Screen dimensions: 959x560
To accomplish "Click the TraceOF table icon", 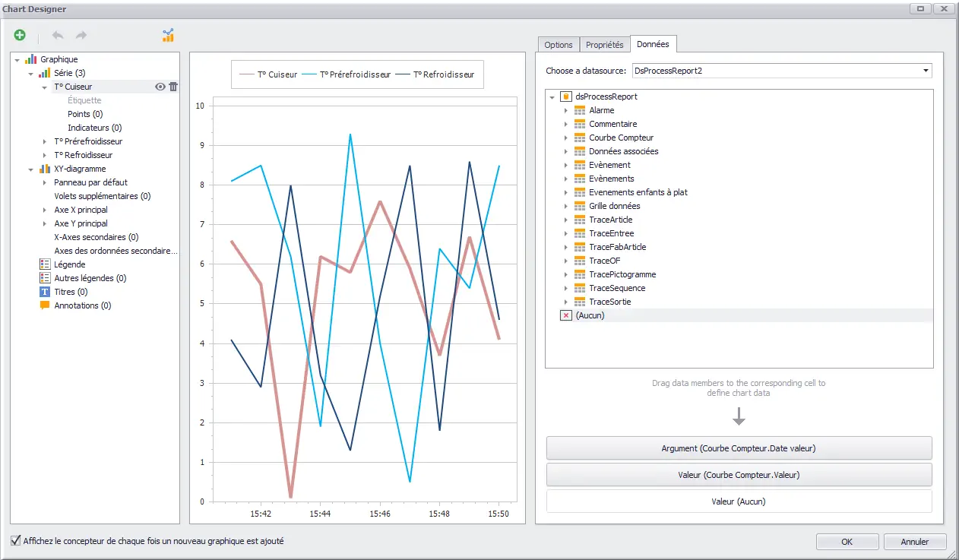I will 580,261.
